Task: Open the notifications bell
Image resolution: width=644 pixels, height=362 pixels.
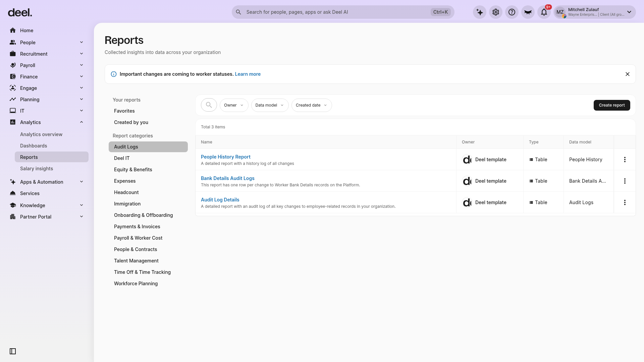Action: click(544, 12)
